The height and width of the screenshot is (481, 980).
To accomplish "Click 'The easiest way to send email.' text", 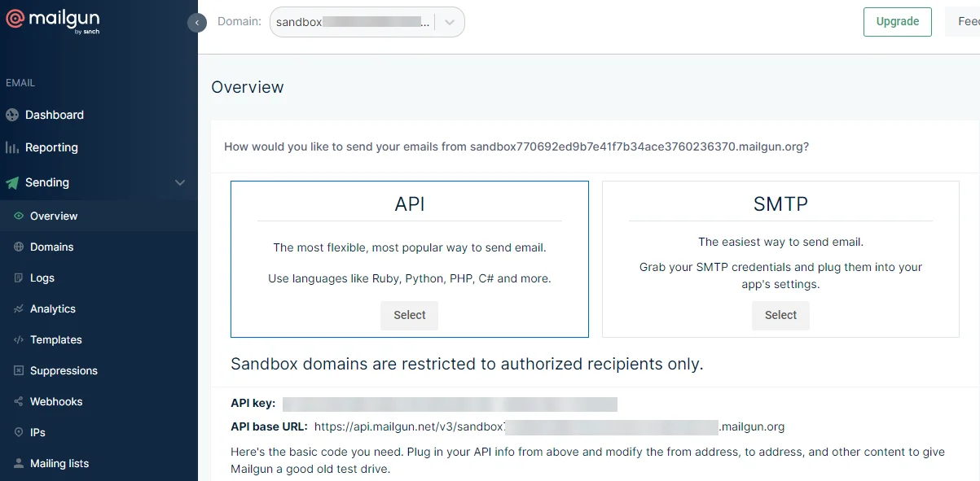I will [780, 242].
